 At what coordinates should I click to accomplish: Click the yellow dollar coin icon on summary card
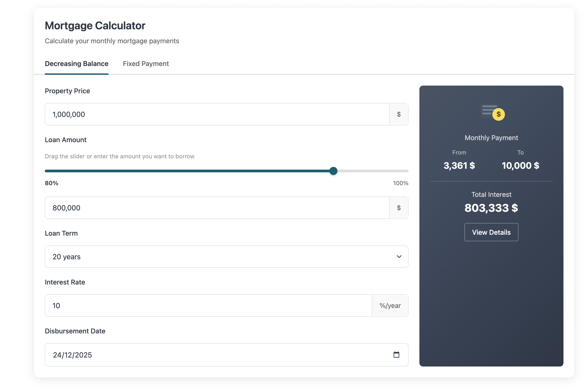click(x=498, y=114)
